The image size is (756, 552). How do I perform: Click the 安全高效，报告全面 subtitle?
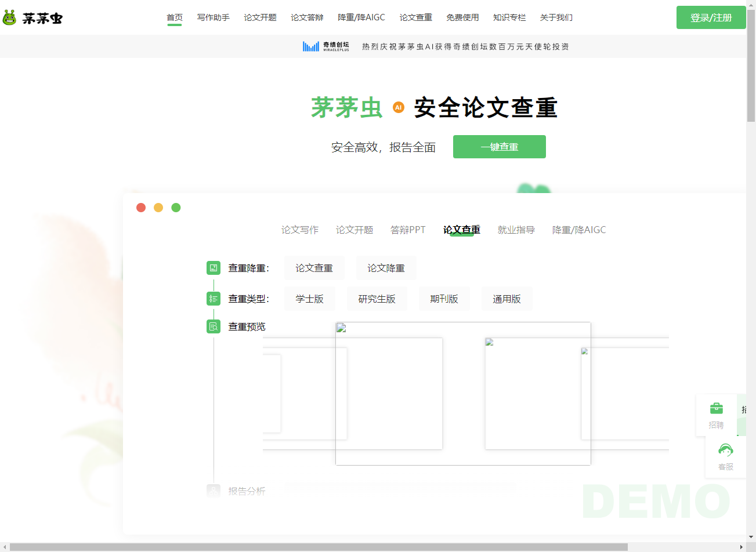point(384,147)
